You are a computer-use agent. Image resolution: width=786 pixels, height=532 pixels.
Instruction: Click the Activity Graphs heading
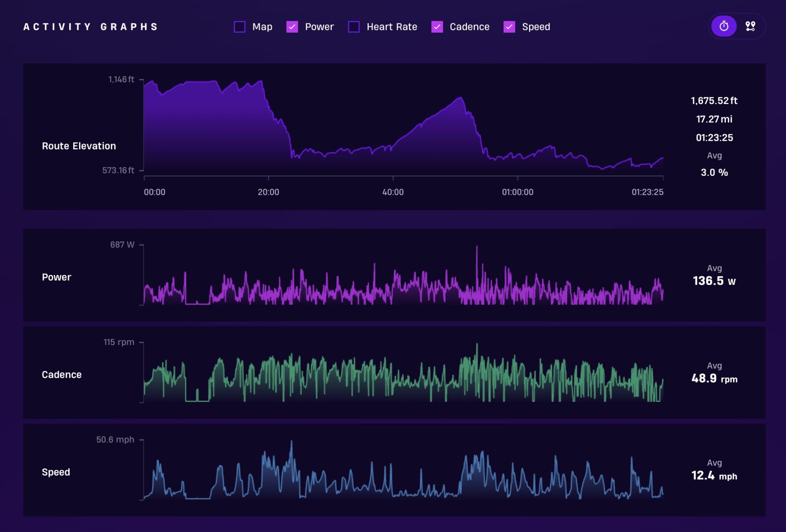(90, 27)
